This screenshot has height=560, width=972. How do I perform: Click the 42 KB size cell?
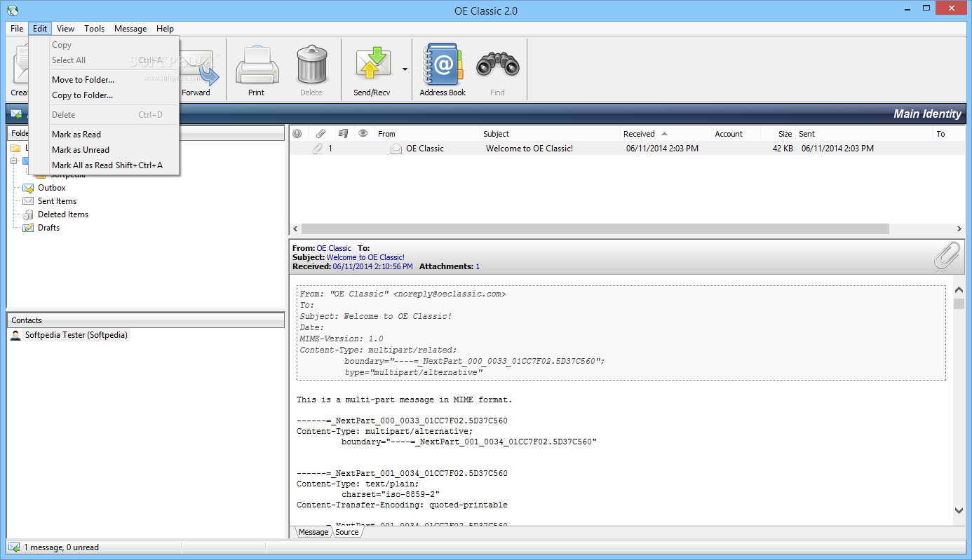(x=783, y=149)
